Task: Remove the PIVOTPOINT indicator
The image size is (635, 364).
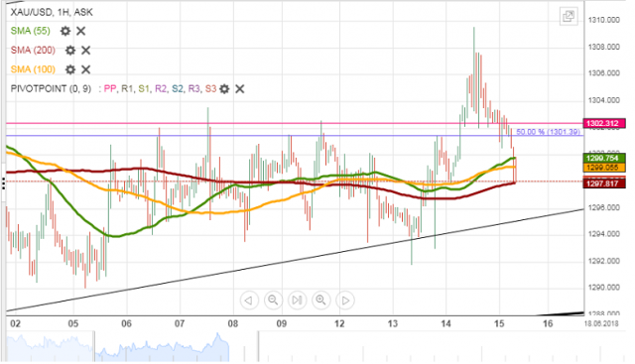Action: [240, 88]
